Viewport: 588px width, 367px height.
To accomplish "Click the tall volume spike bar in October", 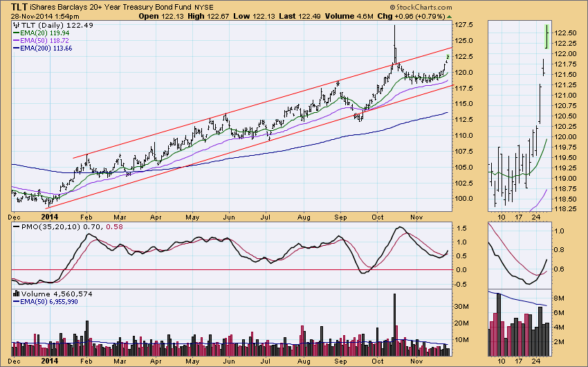I will 394,325.
